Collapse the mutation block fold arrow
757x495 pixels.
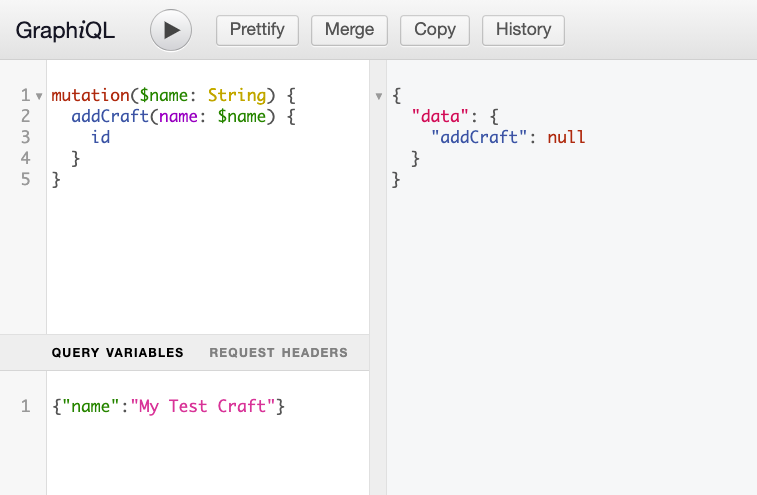(x=39, y=97)
